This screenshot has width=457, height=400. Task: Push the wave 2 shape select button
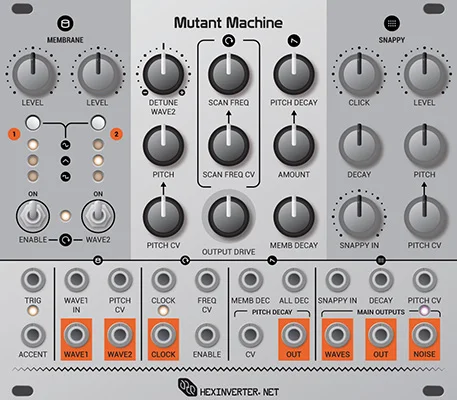tap(98, 123)
